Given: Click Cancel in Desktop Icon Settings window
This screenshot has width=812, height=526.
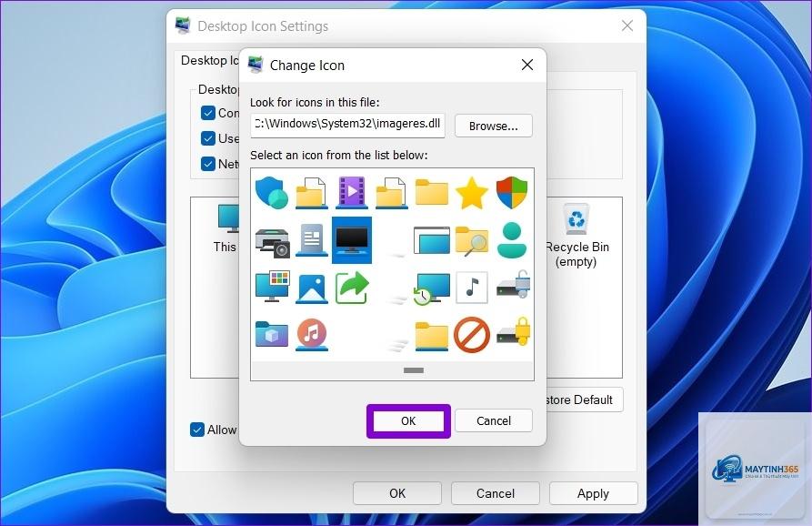Looking at the screenshot, I should point(495,493).
